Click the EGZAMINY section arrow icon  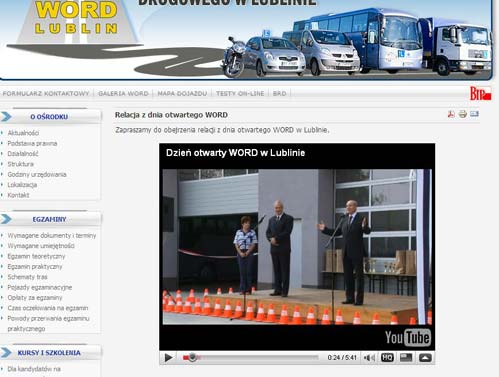[x=6, y=219]
